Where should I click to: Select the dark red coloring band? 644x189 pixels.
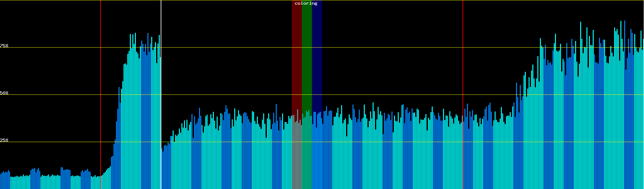(297, 57)
